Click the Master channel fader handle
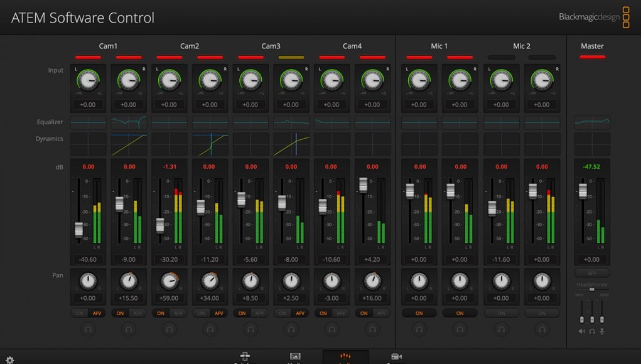641x364 pixels. click(x=583, y=191)
